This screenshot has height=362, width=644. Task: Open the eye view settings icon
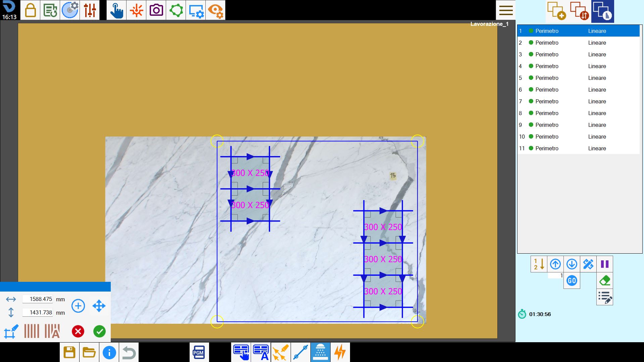coord(215,10)
